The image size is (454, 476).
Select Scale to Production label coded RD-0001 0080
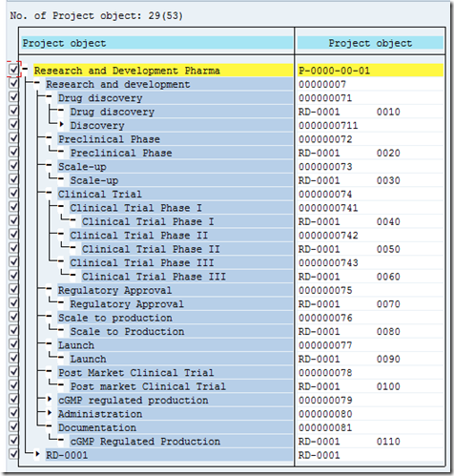coord(127,331)
